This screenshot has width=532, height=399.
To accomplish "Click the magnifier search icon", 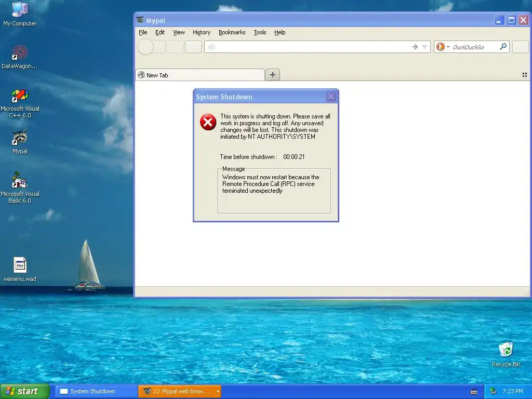I will (x=503, y=46).
